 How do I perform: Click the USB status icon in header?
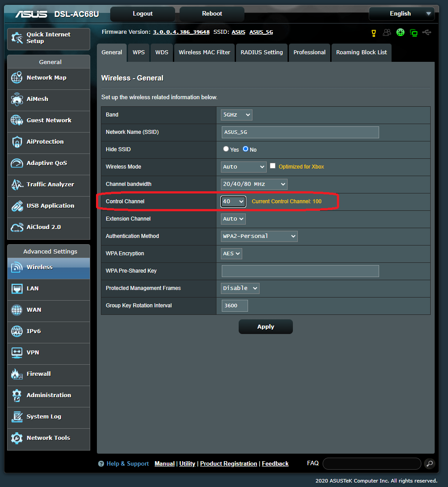pyautogui.click(x=427, y=32)
